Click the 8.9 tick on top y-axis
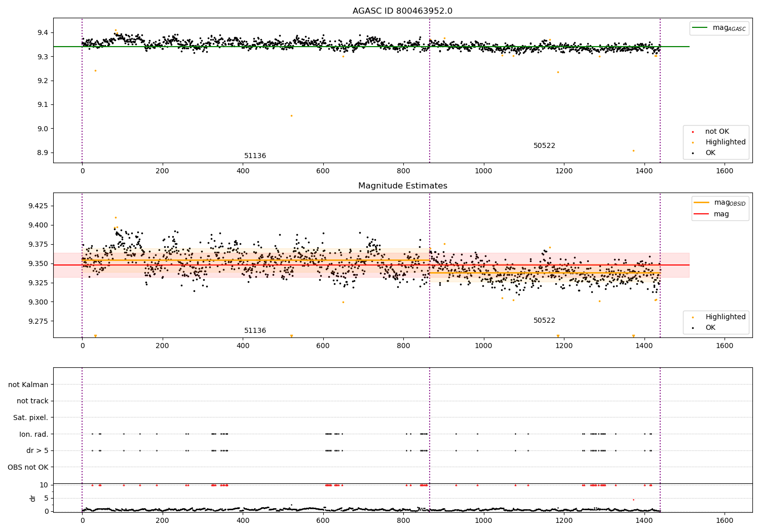The image size is (760, 532). pyautogui.click(x=42, y=153)
